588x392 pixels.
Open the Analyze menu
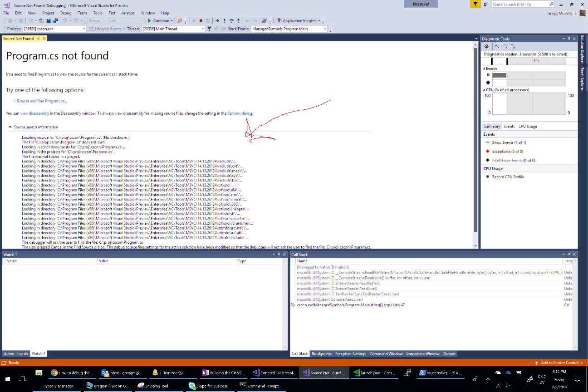pyautogui.click(x=128, y=13)
